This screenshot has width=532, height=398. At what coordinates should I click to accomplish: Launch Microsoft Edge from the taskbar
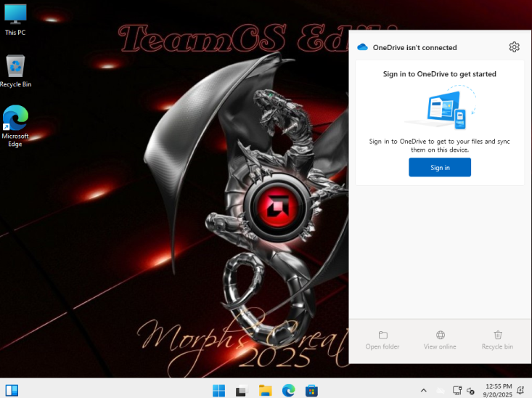(288, 391)
